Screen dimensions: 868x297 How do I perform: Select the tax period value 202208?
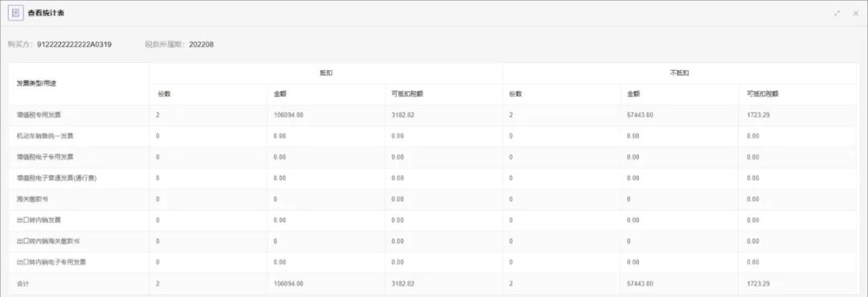[x=201, y=44]
